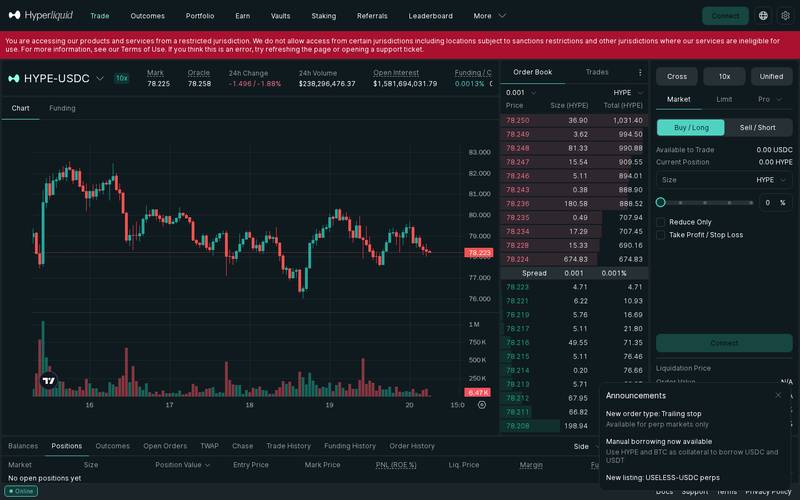Click the Cross margin mode button

tap(677, 77)
